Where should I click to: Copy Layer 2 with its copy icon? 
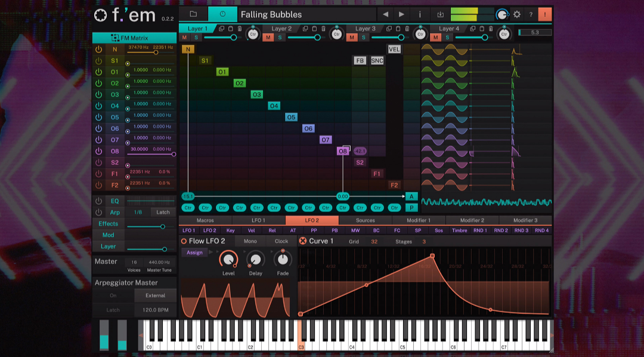point(305,29)
